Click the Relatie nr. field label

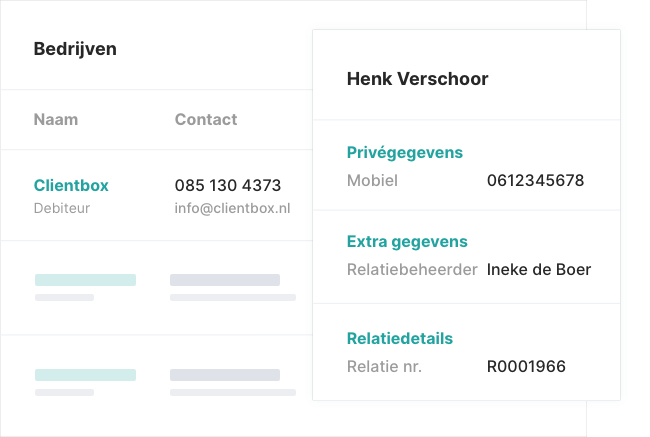point(384,366)
